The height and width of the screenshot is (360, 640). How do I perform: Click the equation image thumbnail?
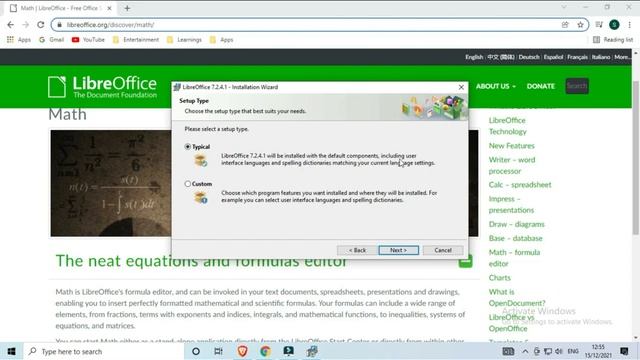click(x=111, y=183)
